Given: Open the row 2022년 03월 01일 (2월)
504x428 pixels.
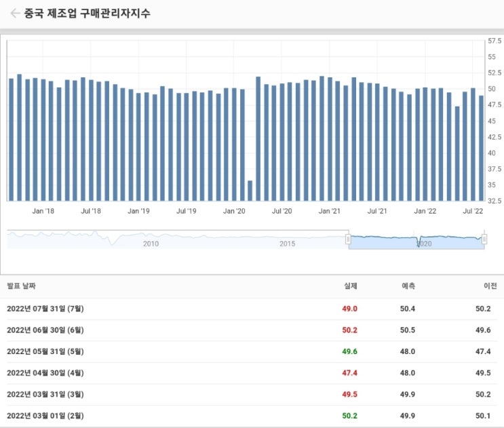Looking at the screenshot, I should click(252, 416).
